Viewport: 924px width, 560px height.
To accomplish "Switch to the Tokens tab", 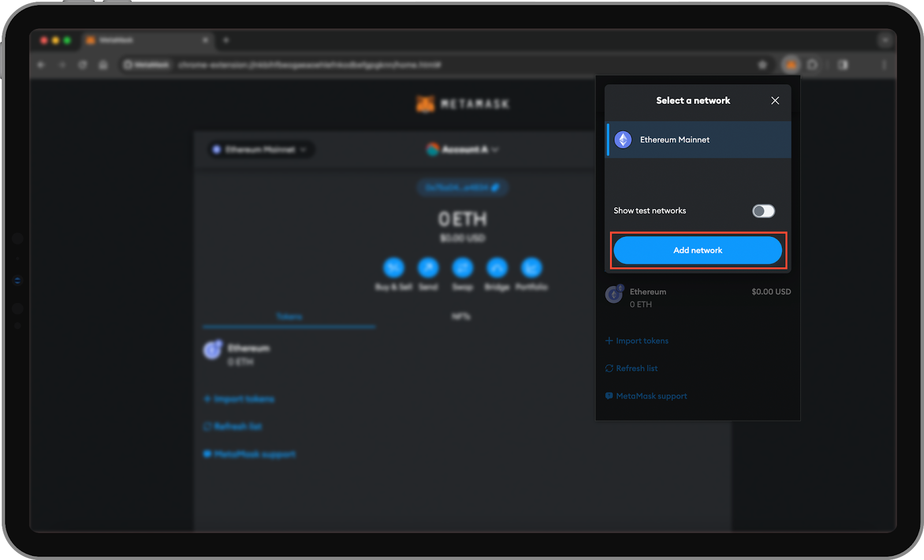I will coord(289,316).
